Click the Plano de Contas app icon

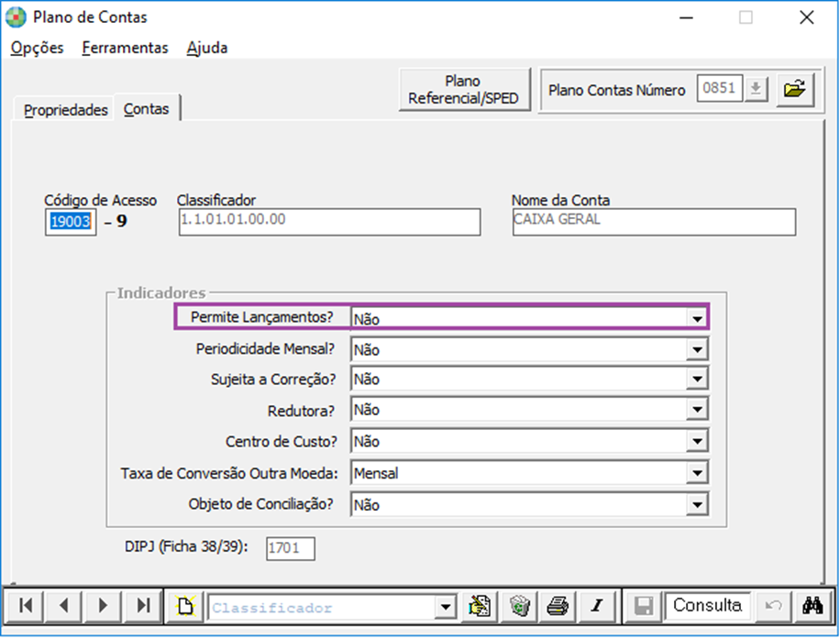(x=17, y=17)
